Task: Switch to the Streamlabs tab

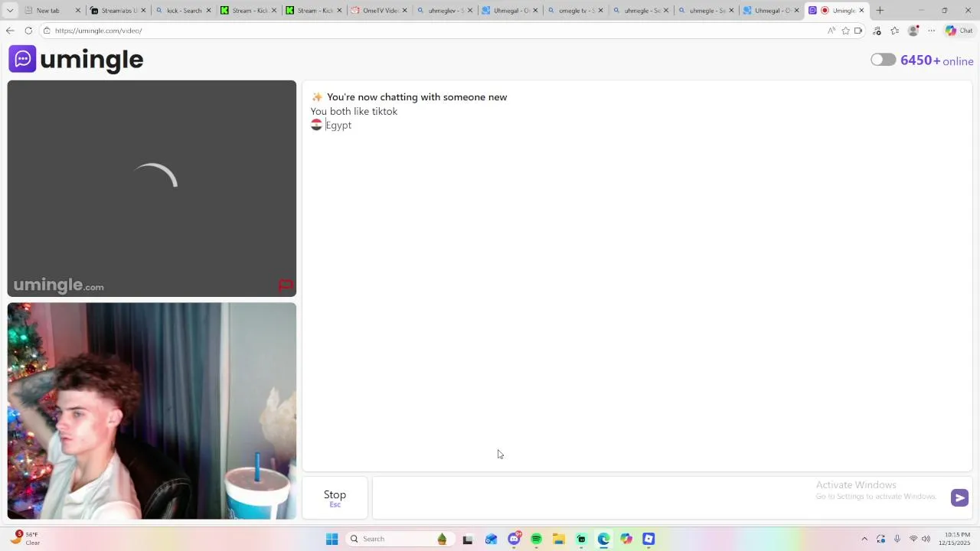Action: tap(119, 10)
